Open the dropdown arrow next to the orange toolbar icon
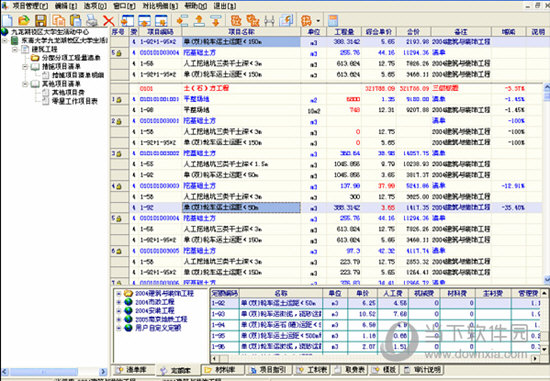 (x=318, y=21)
